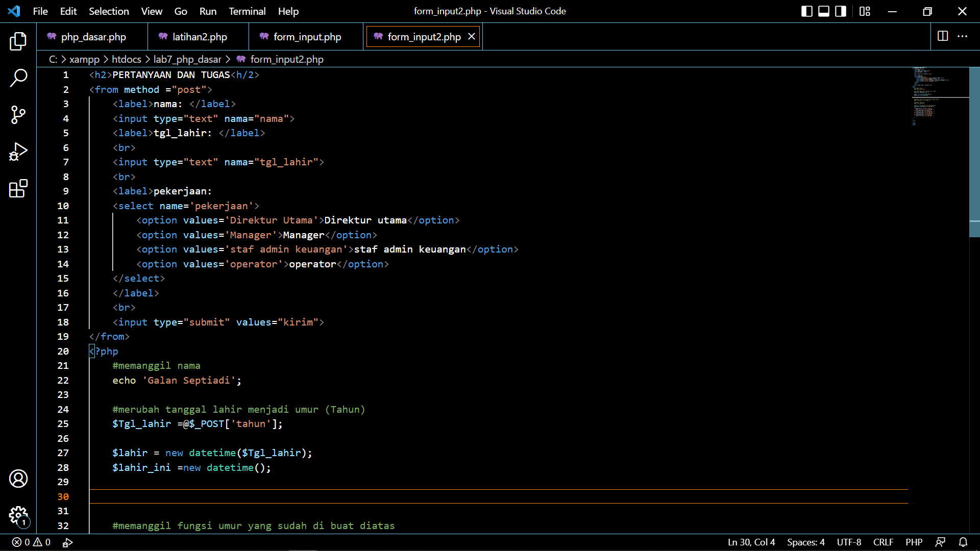
Task: Toggle the bottom panel visibility
Action: coord(823,11)
